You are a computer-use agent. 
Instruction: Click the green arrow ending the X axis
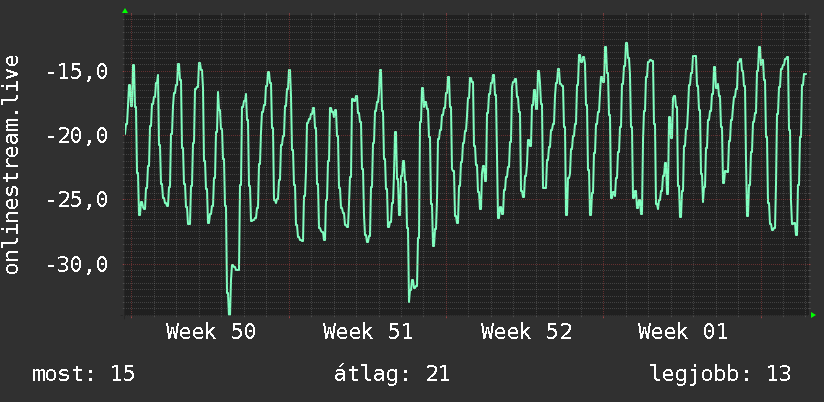pyautogui.click(x=813, y=315)
